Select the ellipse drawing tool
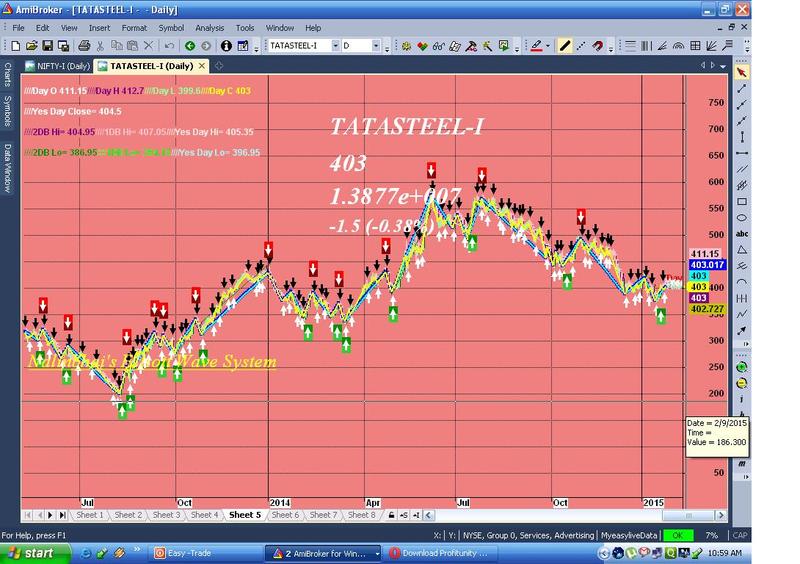This screenshot has height=564, width=800. [742, 217]
